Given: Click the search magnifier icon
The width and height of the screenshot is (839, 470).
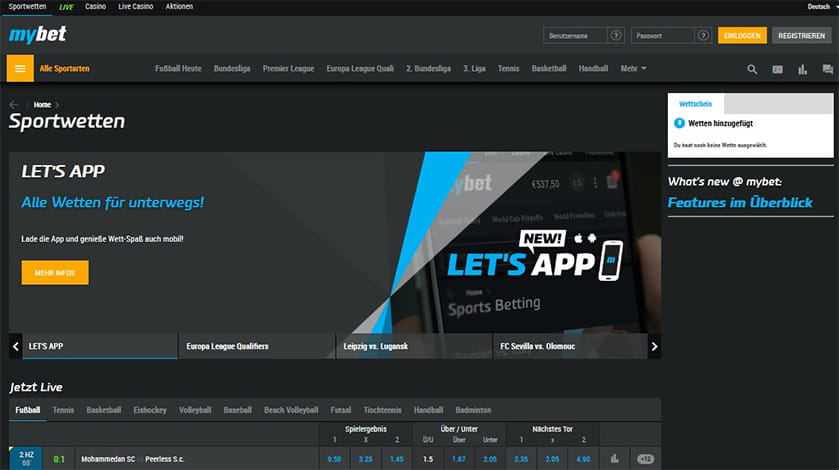Looking at the screenshot, I should [752, 69].
